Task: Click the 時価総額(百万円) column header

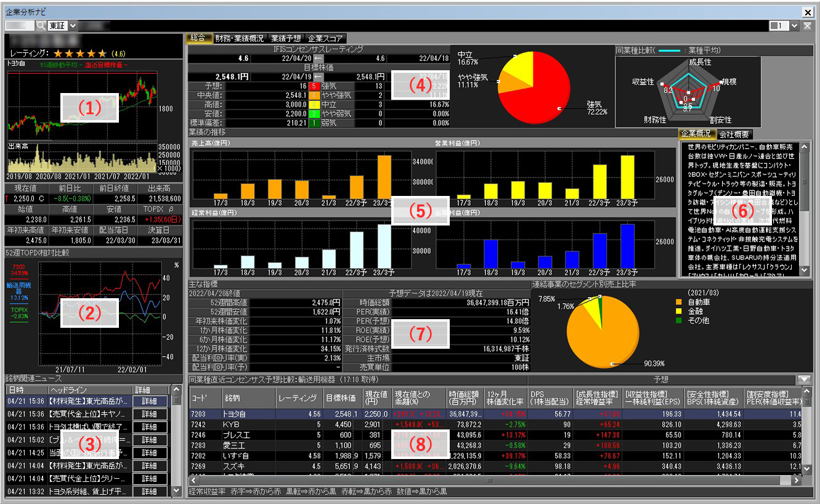Action: point(465,397)
